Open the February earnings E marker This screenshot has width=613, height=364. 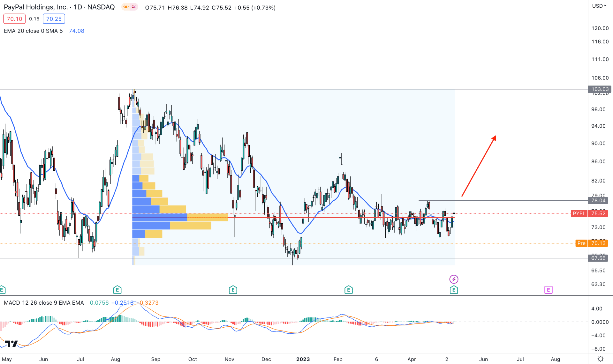click(x=348, y=290)
